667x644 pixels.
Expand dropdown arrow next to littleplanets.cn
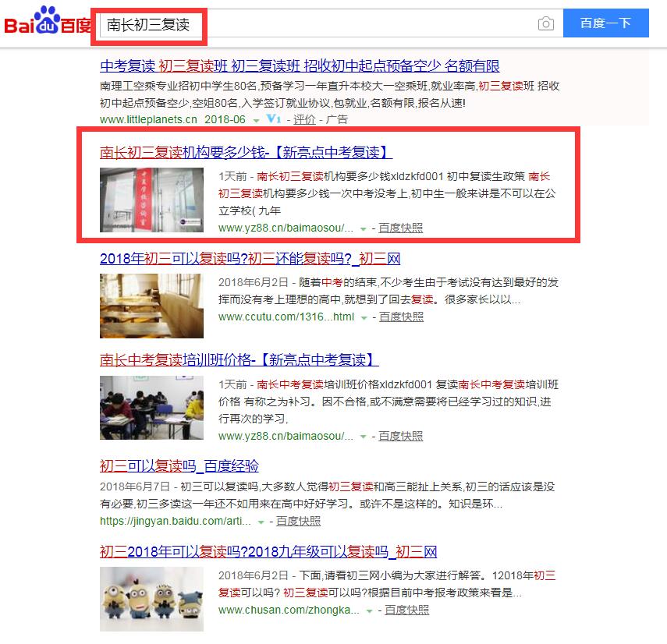(256, 121)
